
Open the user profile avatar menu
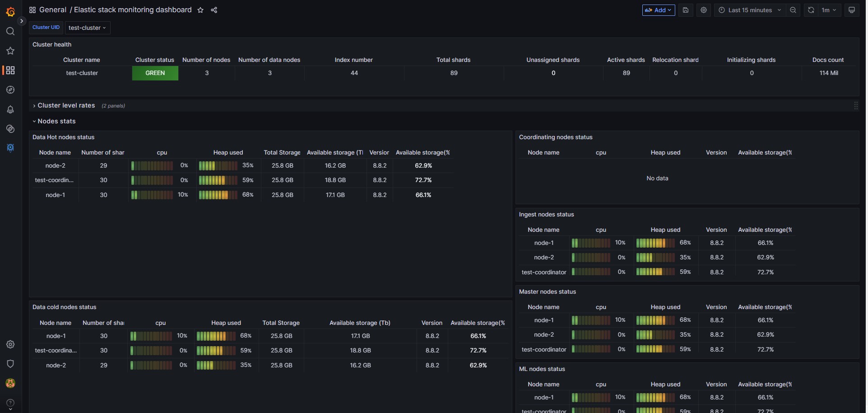click(10, 383)
